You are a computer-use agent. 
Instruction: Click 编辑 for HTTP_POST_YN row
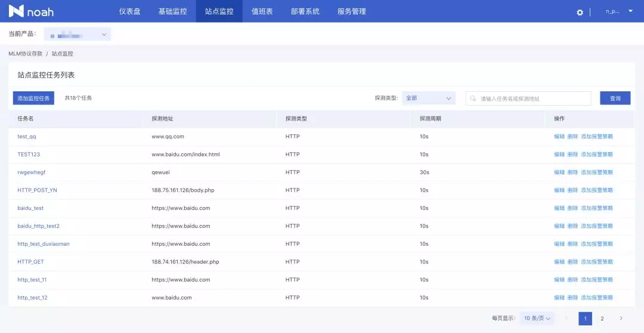click(x=559, y=190)
